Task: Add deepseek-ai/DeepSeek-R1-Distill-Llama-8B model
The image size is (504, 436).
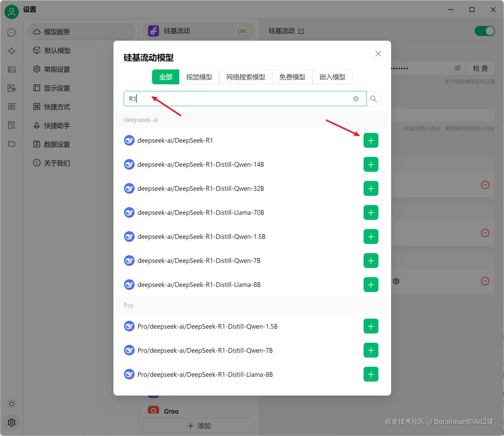Action: pyautogui.click(x=371, y=285)
